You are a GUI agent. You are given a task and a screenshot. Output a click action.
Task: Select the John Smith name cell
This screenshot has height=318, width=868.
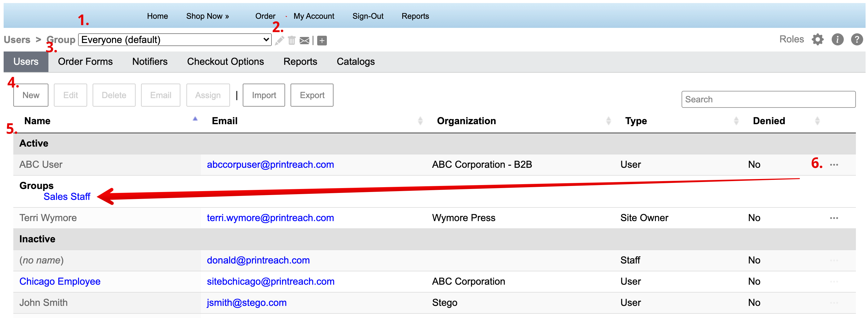click(107, 303)
